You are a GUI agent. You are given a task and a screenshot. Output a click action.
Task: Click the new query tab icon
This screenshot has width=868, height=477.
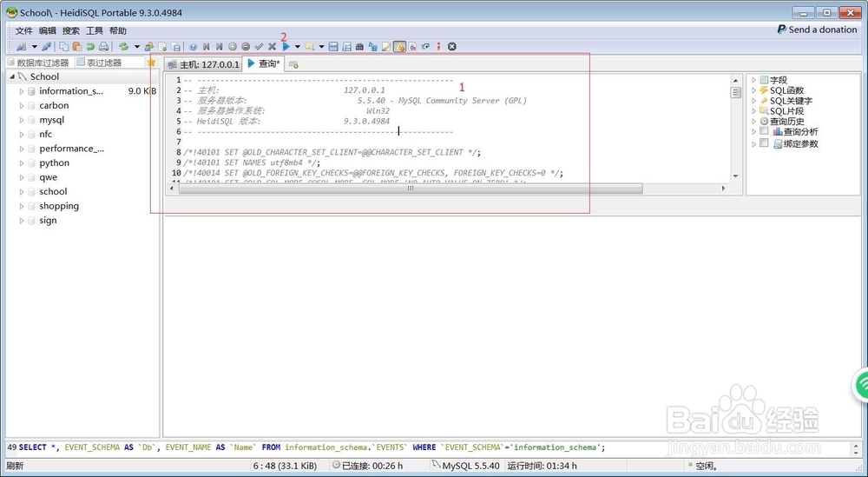pyautogui.click(x=293, y=65)
